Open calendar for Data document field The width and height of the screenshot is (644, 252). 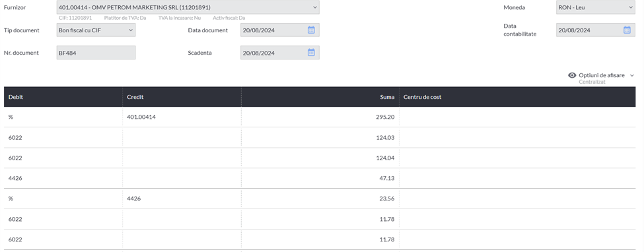click(x=311, y=30)
